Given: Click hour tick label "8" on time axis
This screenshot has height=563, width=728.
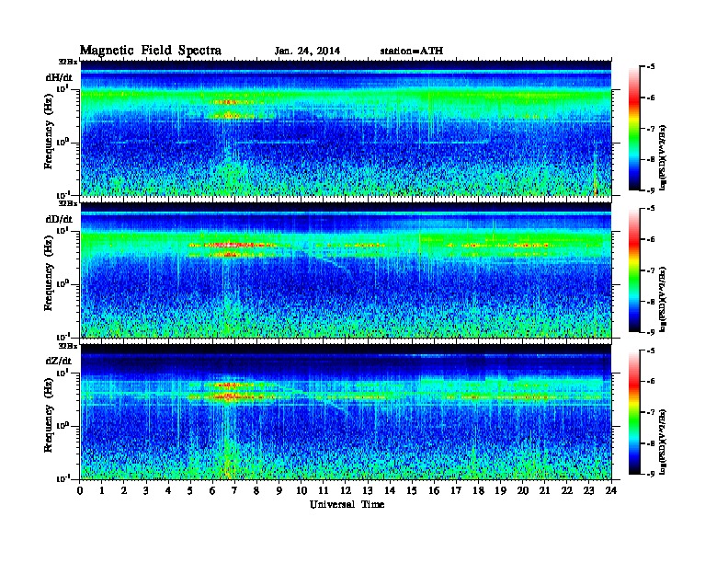Looking at the screenshot, I should [256, 490].
